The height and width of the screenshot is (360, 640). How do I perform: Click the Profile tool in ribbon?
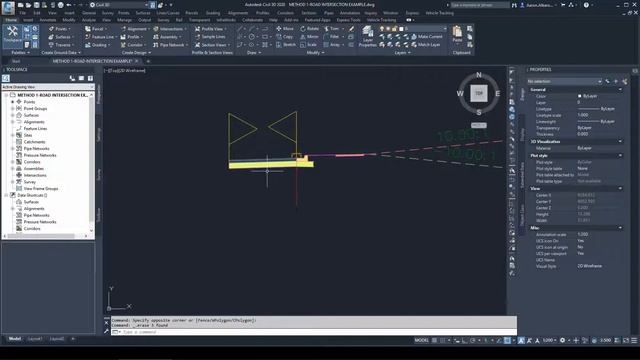(132, 37)
